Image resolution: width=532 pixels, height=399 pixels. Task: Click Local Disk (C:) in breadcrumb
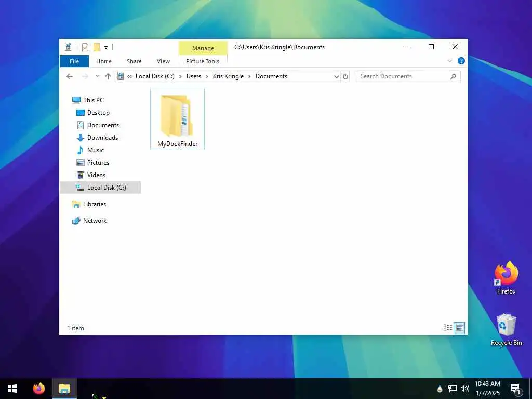tap(155, 76)
